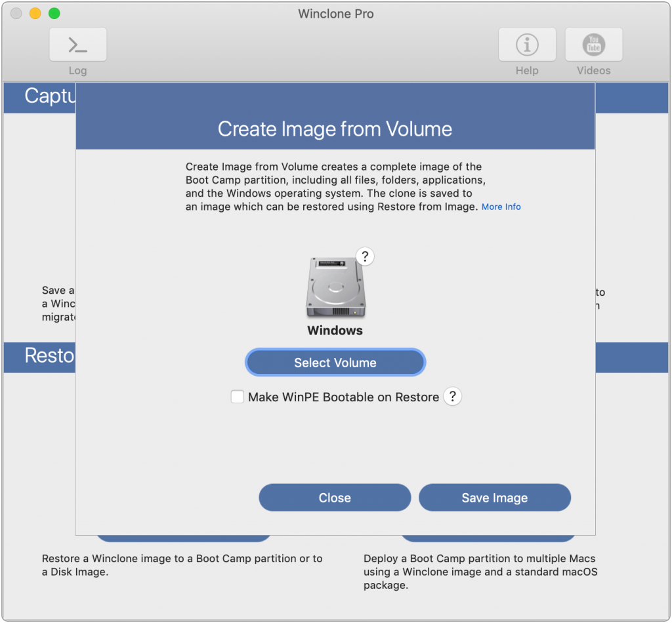Click the Windows volume label text
Viewport: 672px width, 623px height.
point(335,331)
